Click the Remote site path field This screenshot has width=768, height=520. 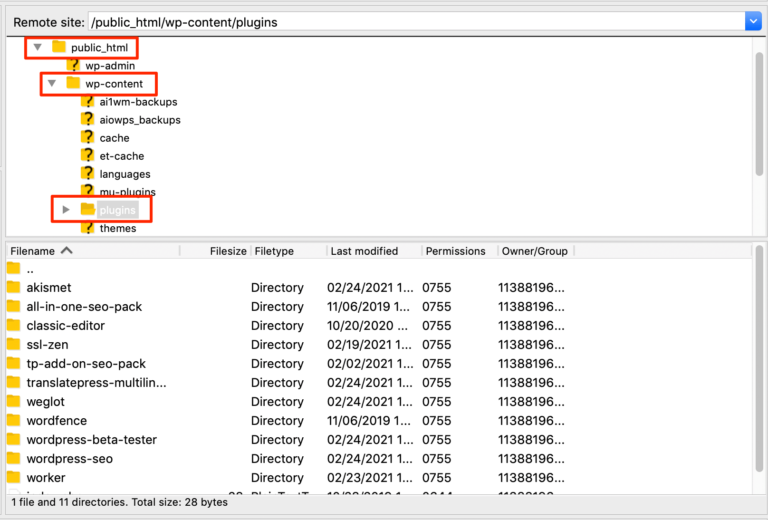tap(416, 22)
